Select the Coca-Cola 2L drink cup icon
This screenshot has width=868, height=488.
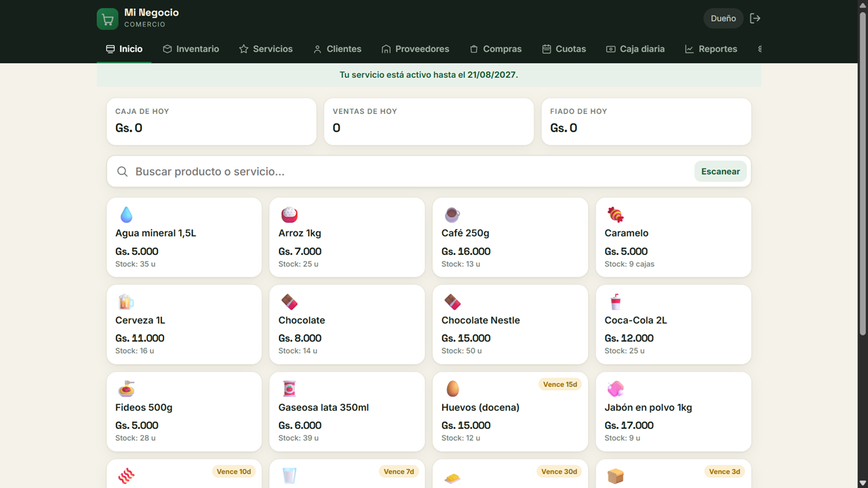tap(615, 302)
